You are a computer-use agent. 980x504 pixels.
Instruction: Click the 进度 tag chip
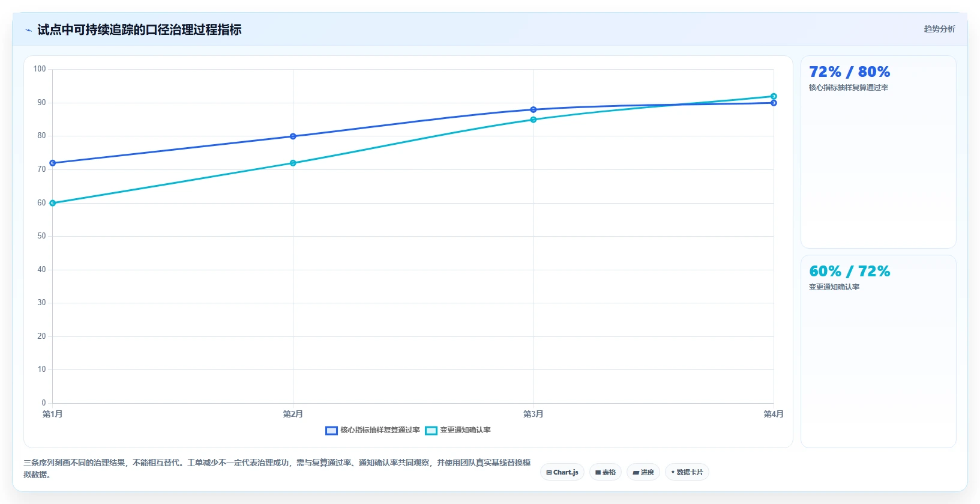tap(643, 472)
